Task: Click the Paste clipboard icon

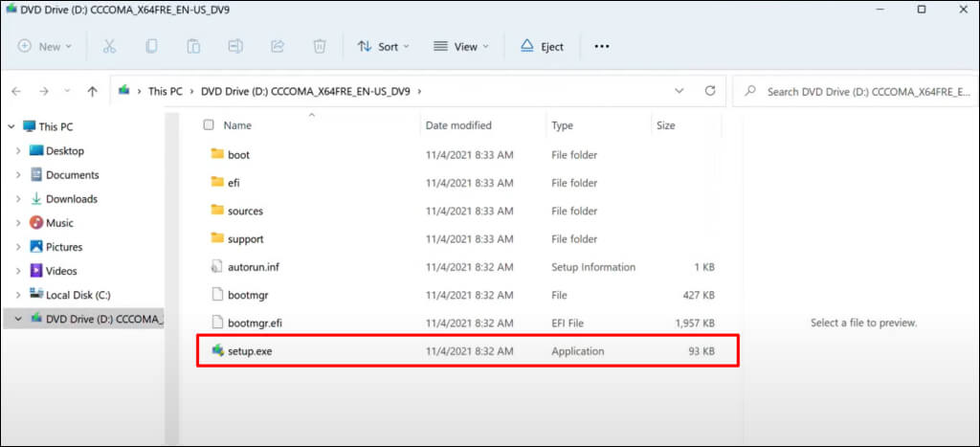Action: point(193,46)
